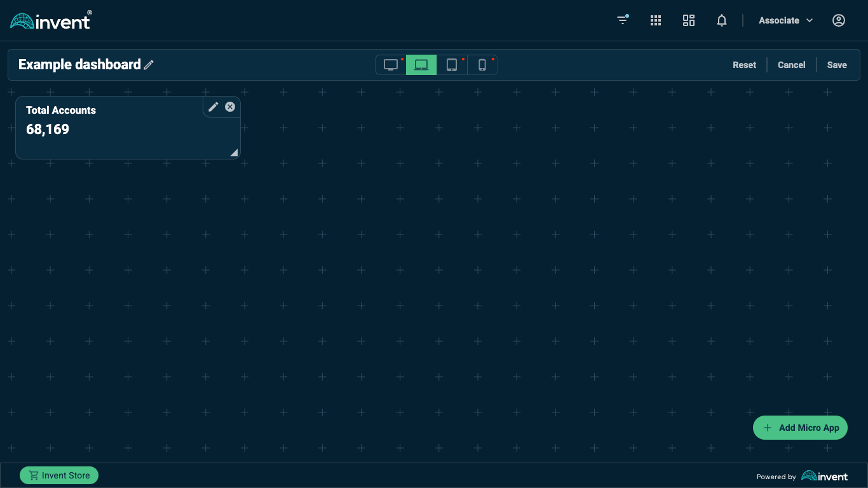Switch to mobile phone preview mode
Image resolution: width=868 pixels, height=488 pixels.
(482, 64)
